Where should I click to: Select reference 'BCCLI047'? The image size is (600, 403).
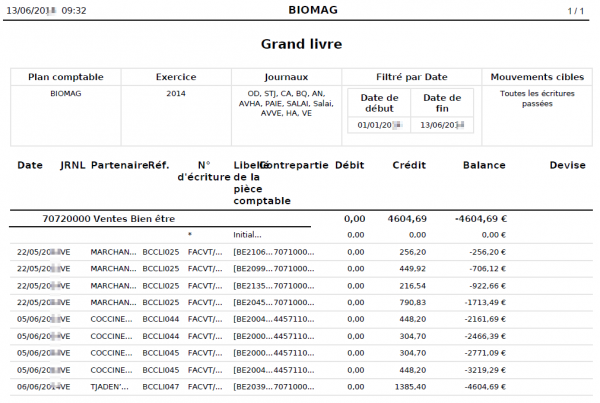(x=161, y=387)
